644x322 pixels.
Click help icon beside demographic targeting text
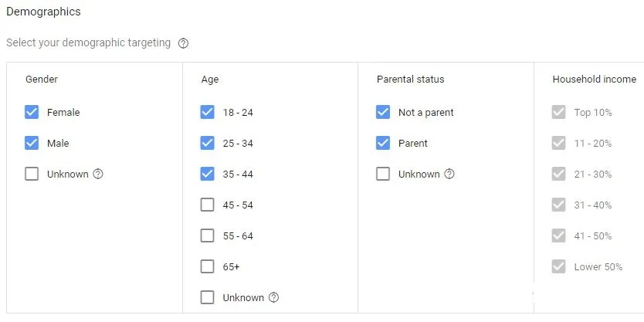click(x=183, y=43)
